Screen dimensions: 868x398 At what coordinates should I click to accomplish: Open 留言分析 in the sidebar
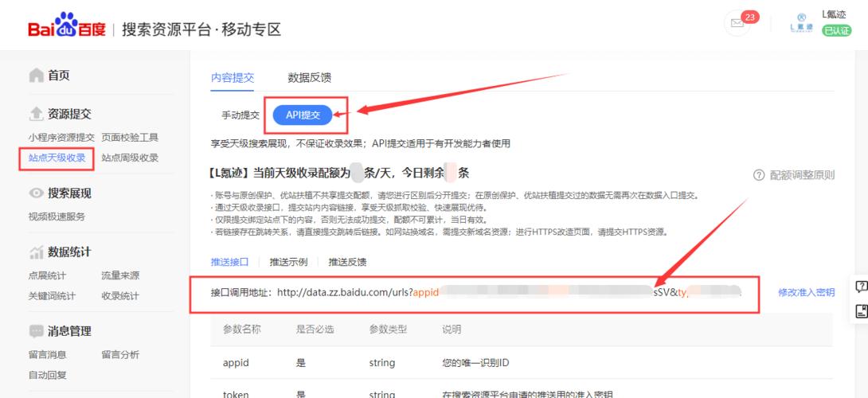(120, 355)
